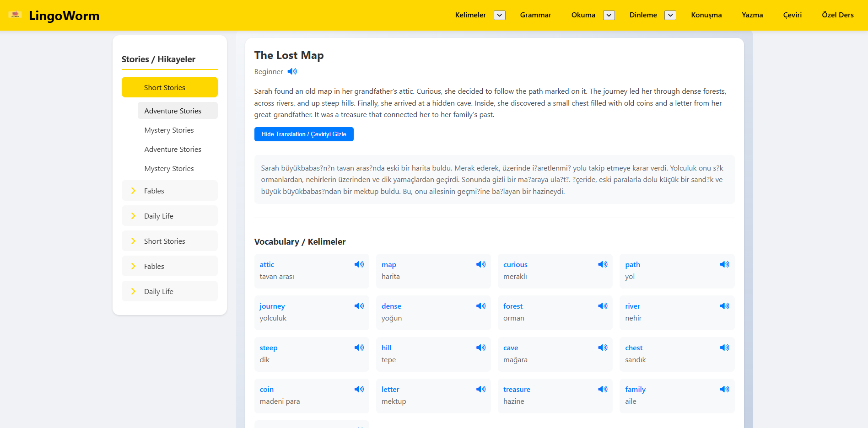The height and width of the screenshot is (428, 868).
Task: Play the story narration next to Beginner
Action: 292,71
